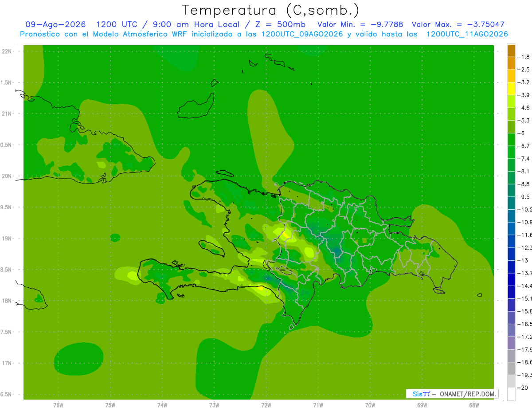Screen dimensions: 532x411
Task: Click the "-9.5" legend value
Action: click(x=524, y=197)
